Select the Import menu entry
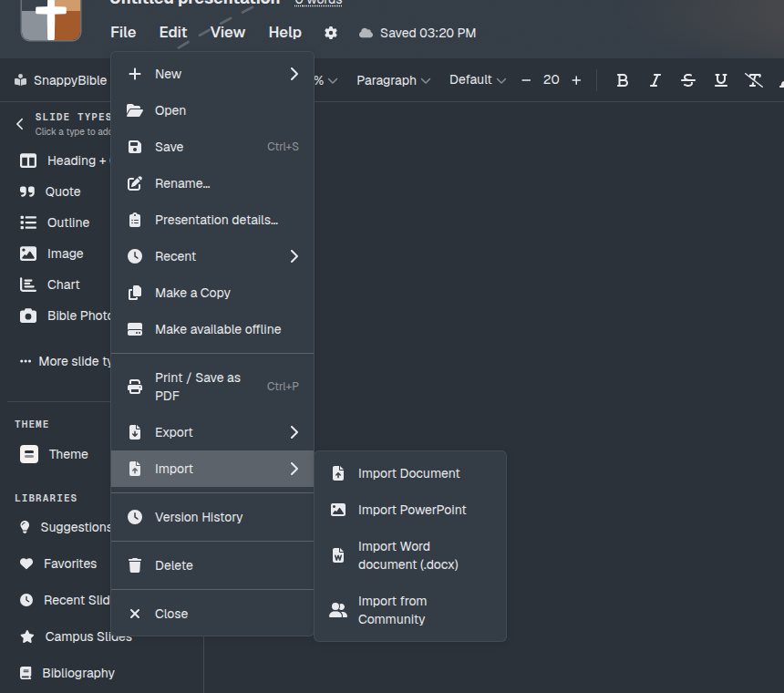This screenshot has width=784, height=693. 212,469
